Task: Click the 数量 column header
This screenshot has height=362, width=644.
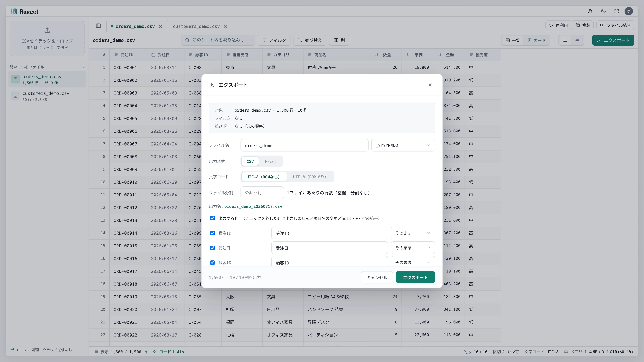Action: coord(386,55)
